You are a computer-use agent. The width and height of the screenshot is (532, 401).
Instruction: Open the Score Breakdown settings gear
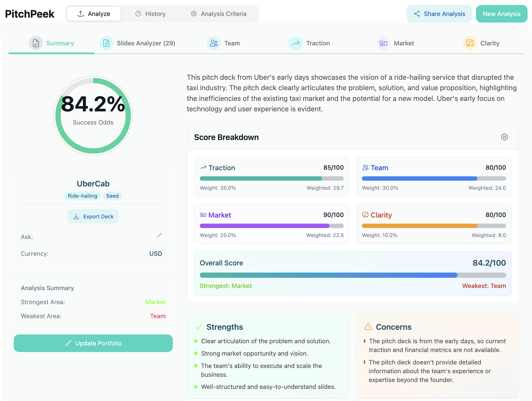(504, 137)
